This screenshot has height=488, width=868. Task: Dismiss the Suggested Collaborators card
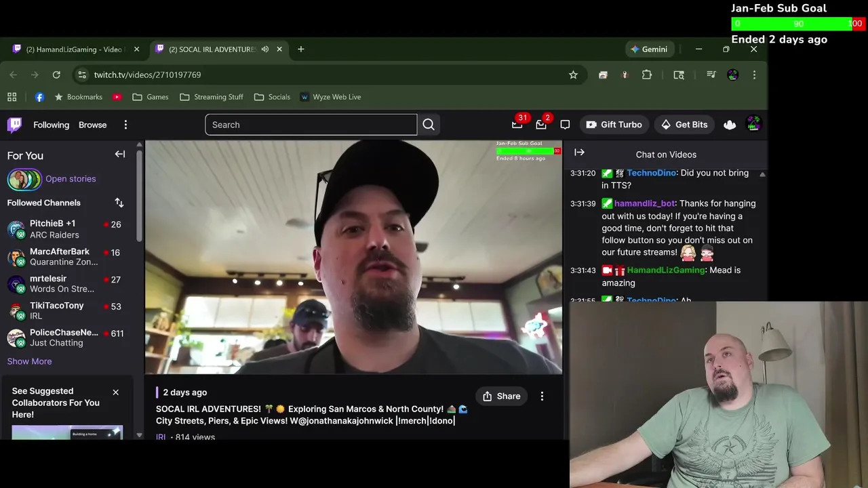pyautogui.click(x=115, y=392)
